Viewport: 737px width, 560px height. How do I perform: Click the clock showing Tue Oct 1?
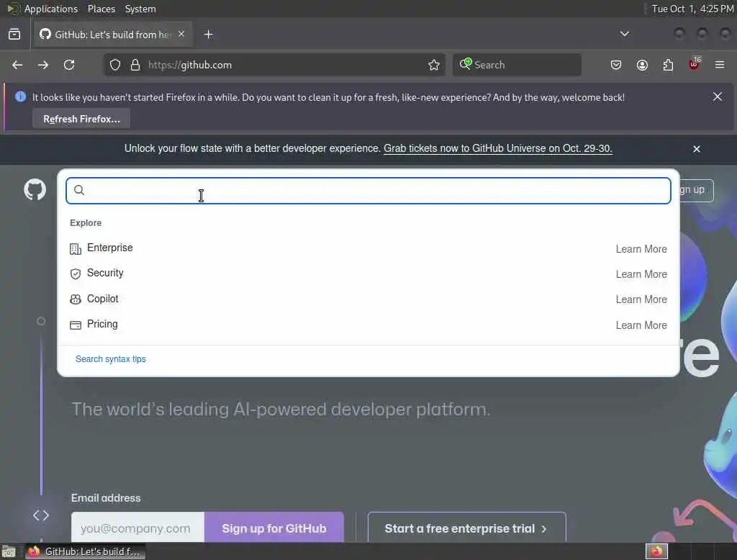[x=692, y=9]
